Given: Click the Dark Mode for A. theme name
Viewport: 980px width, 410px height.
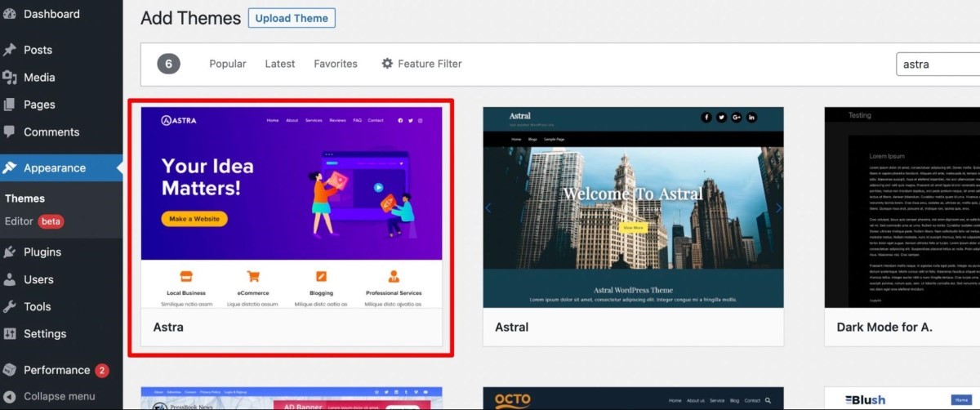Looking at the screenshot, I should [884, 328].
